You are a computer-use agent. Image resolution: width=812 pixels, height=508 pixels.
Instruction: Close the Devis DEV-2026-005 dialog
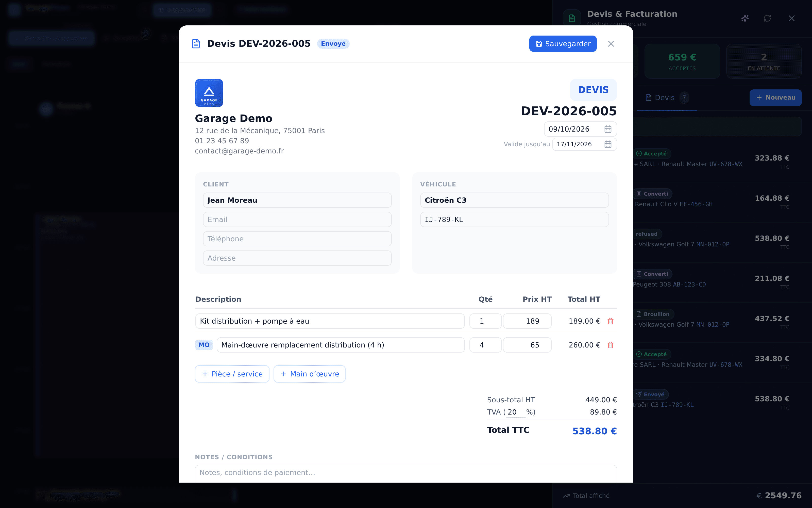point(611,44)
